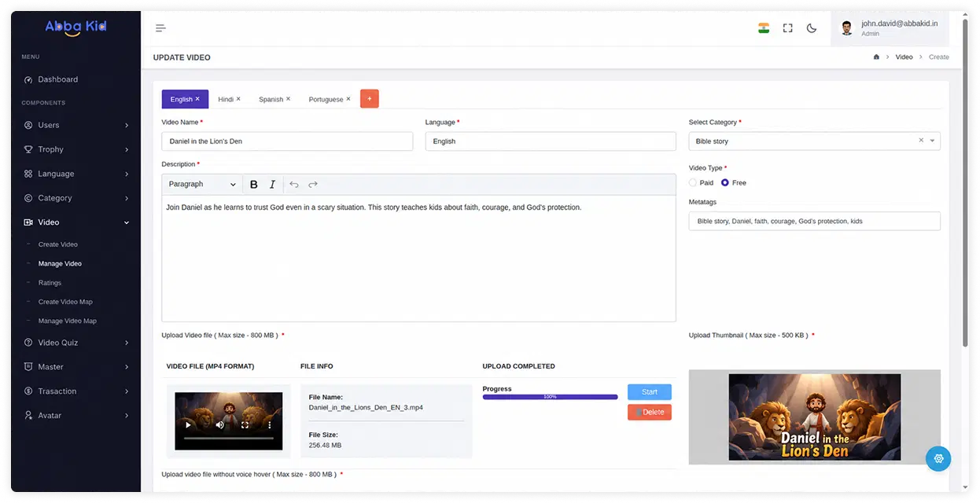980x503 pixels.
Task: Toggle the hamburger sidebar menu icon
Action: pos(160,28)
